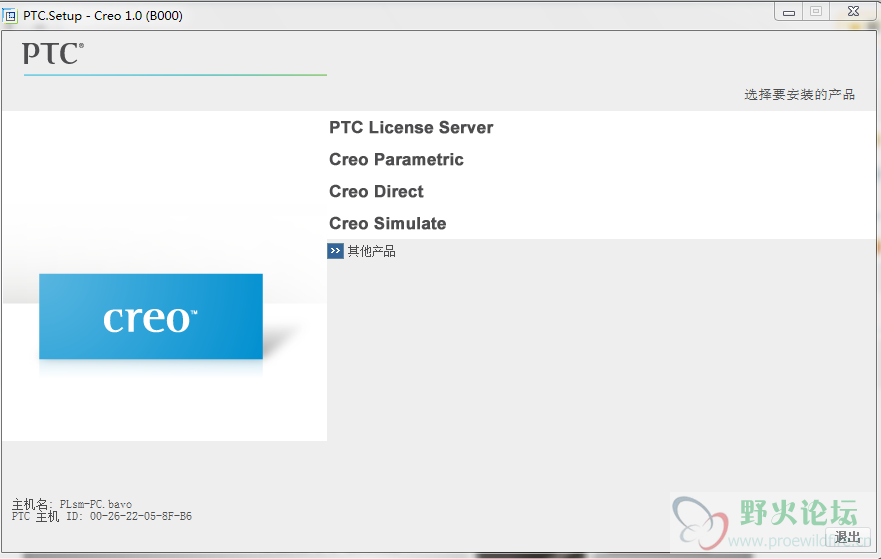Click the PTC.Setup title bar icon
Screen dimensions: 881x559
[10, 16]
